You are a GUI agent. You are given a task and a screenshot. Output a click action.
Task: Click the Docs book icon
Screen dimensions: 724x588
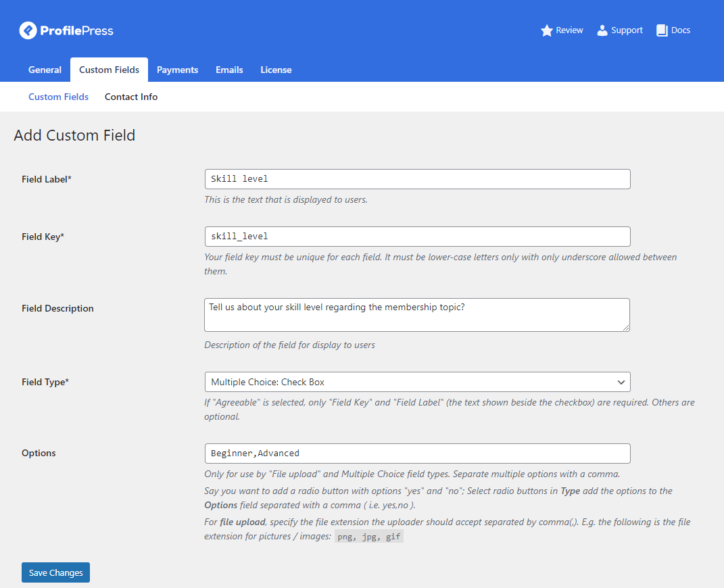[x=662, y=30]
